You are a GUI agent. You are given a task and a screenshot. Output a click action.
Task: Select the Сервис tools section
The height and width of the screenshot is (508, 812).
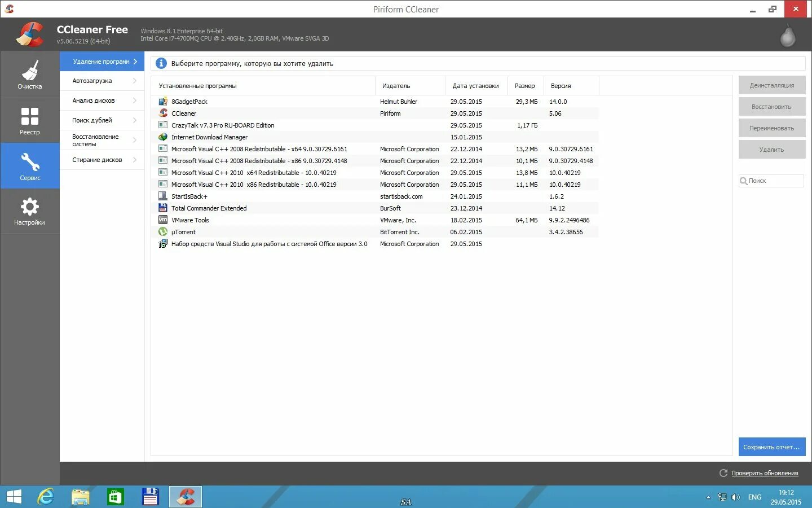pos(29,166)
